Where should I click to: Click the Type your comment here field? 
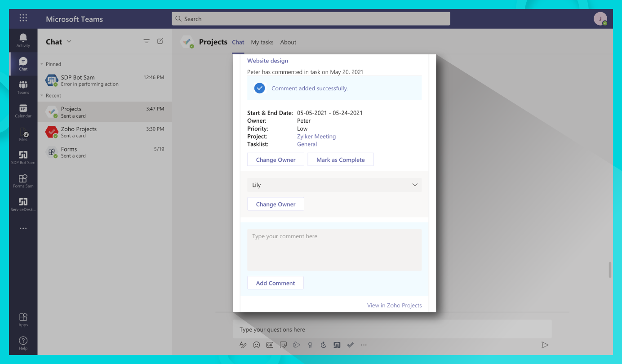(334, 250)
